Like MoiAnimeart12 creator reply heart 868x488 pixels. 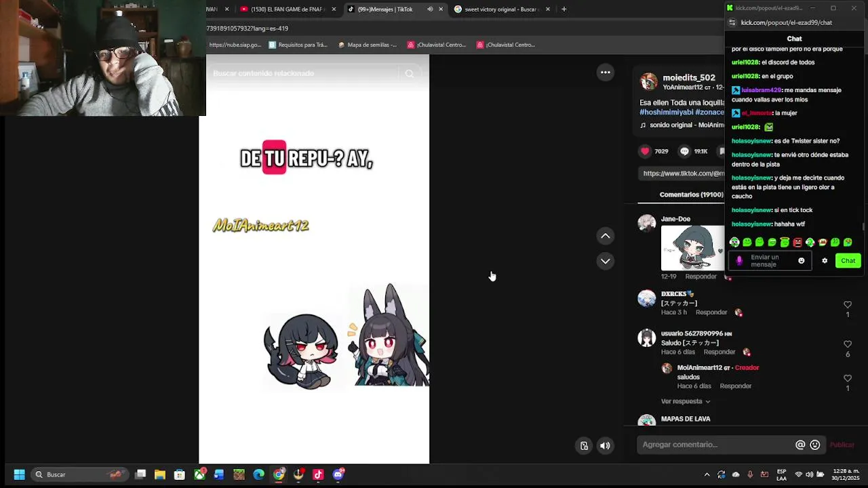[x=847, y=378]
